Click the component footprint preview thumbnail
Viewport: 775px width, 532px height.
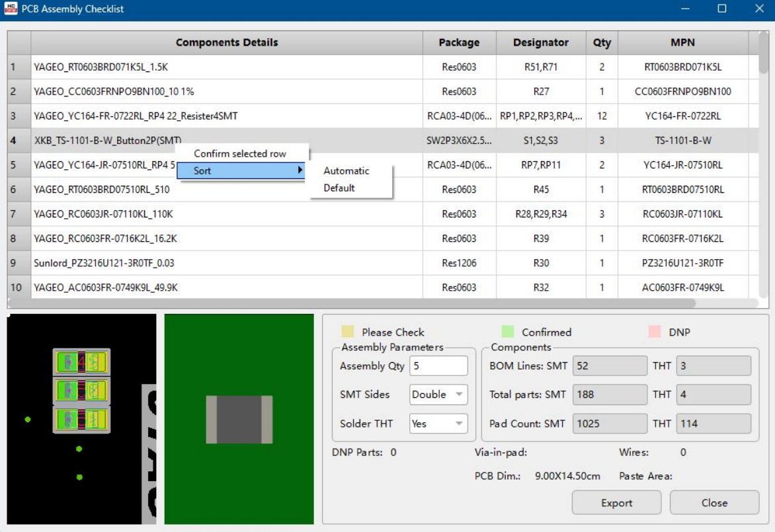pos(239,419)
